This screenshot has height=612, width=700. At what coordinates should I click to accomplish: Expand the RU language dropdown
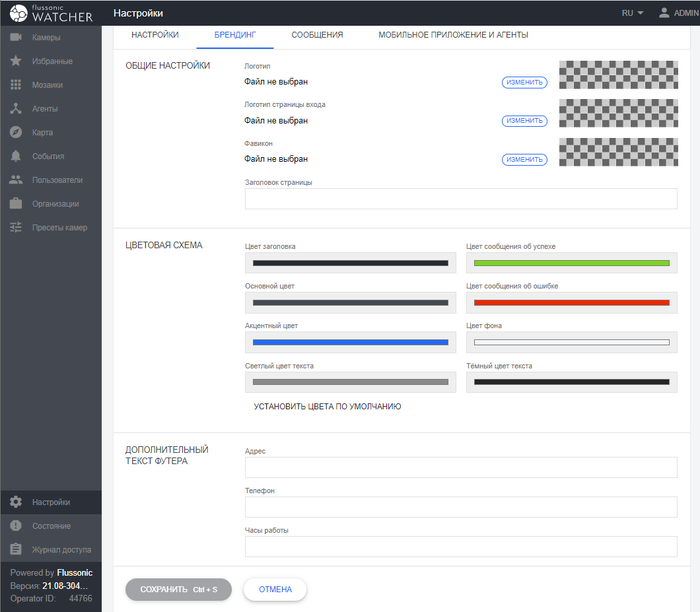point(632,13)
